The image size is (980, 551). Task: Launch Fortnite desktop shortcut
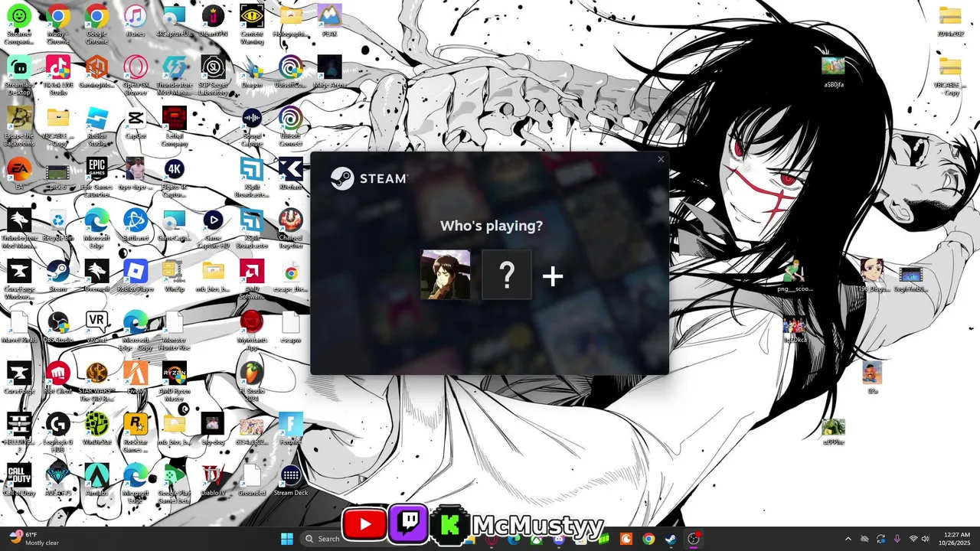point(290,429)
